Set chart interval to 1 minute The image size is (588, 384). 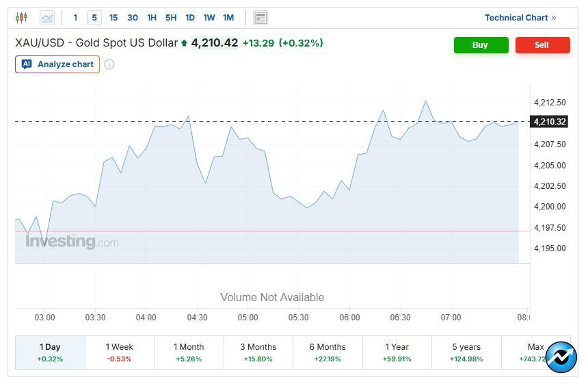pyautogui.click(x=75, y=18)
